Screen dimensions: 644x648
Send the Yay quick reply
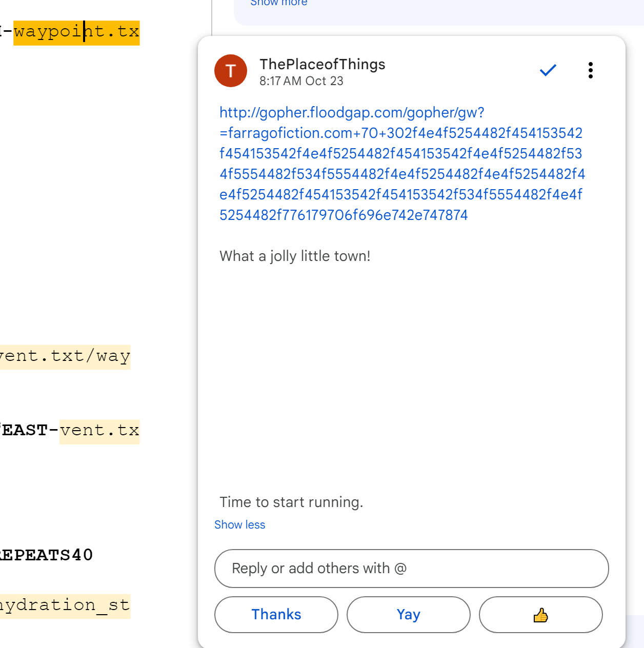[408, 615]
